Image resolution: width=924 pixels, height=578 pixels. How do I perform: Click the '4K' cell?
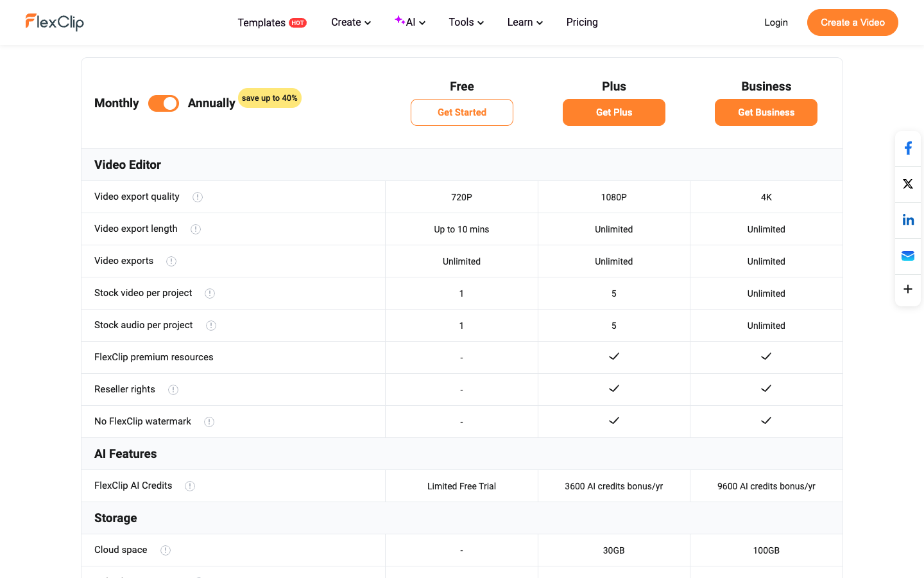(x=766, y=197)
